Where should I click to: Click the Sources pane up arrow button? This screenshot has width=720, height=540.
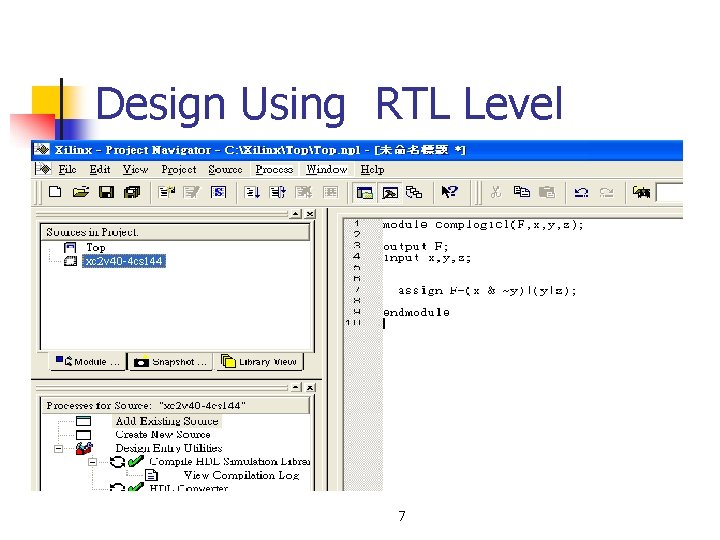pyautogui.click(x=296, y=214)
